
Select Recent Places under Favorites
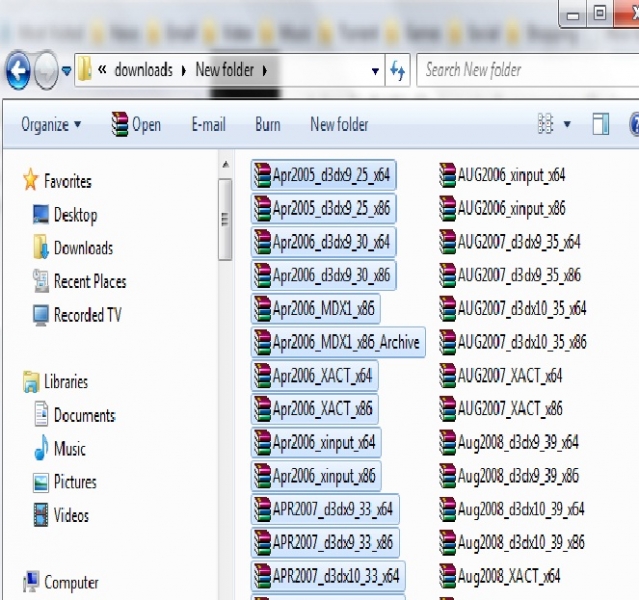(89, 282)
